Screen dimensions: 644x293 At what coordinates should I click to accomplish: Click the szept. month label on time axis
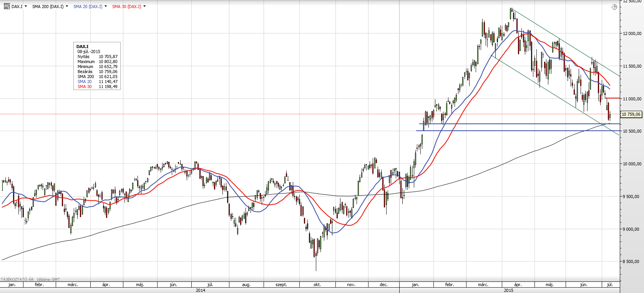[281, 285]
